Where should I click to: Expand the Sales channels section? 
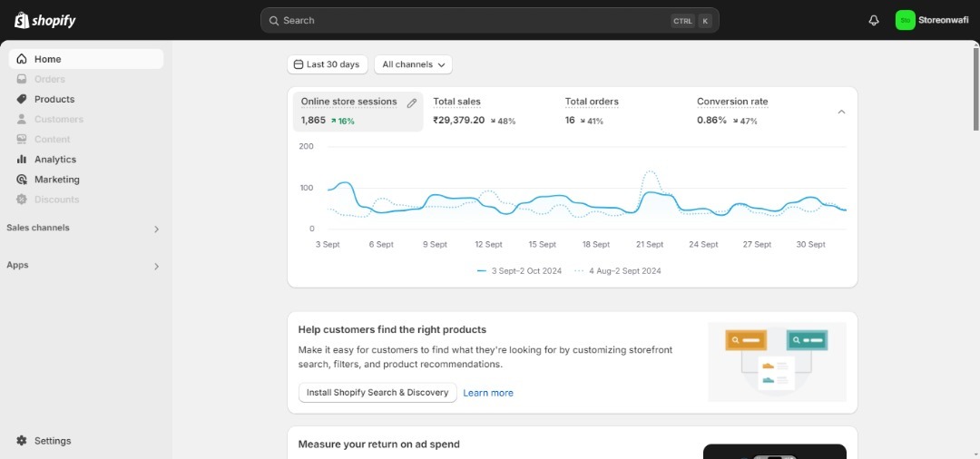click(156, 229)
